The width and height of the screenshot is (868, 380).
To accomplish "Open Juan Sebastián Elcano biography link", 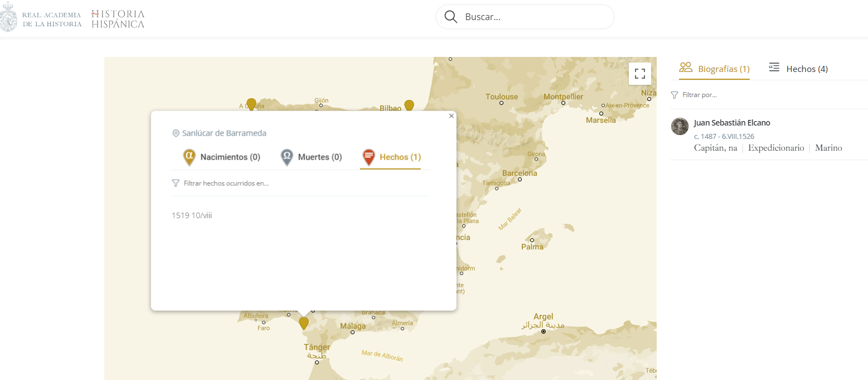I will pos(732,123).
